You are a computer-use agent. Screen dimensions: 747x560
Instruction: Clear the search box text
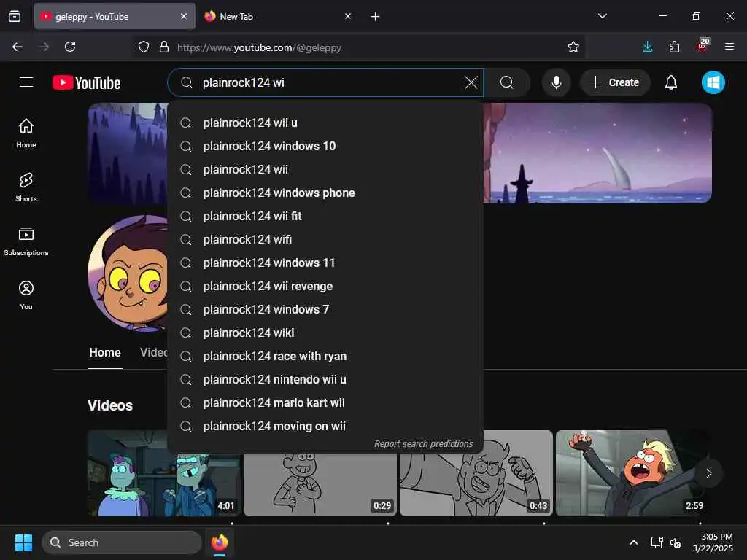pyautogui.click(x=471, y=82)
